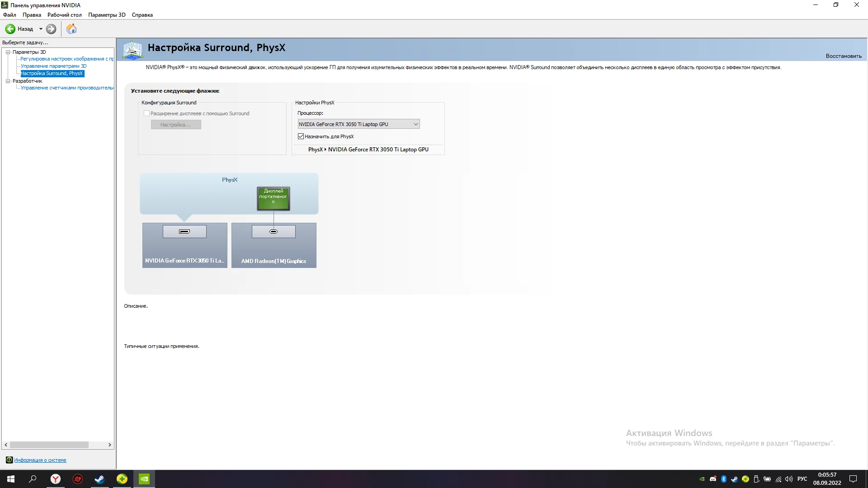Open the 'Параметры 3D' menu

(x=107, y=15)
